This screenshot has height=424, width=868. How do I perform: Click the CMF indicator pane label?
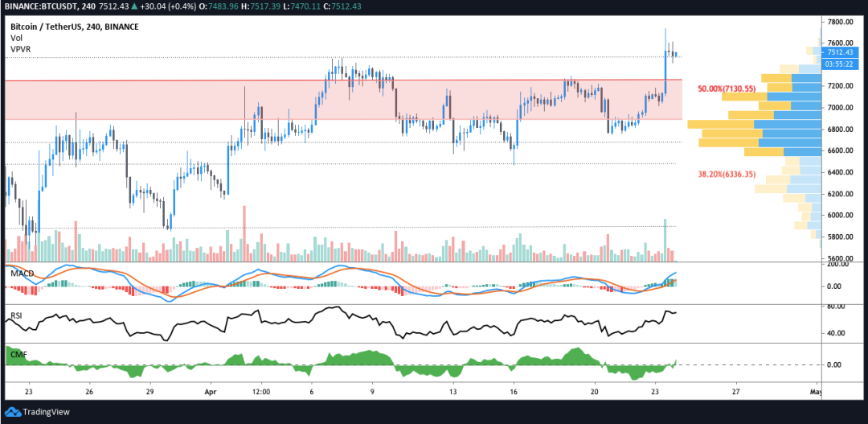point(16,353)
